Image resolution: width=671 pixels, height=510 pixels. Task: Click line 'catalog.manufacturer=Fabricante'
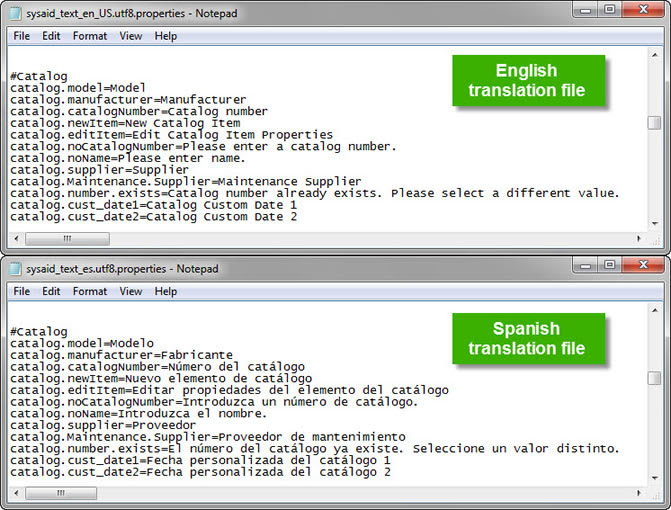[x=121, y=355]
